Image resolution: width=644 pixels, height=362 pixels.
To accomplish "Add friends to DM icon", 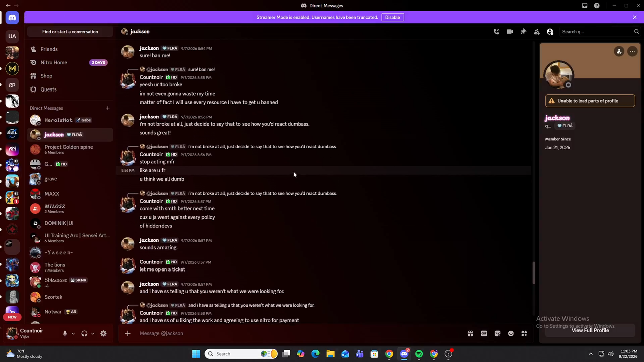I will tap(537, 32).
